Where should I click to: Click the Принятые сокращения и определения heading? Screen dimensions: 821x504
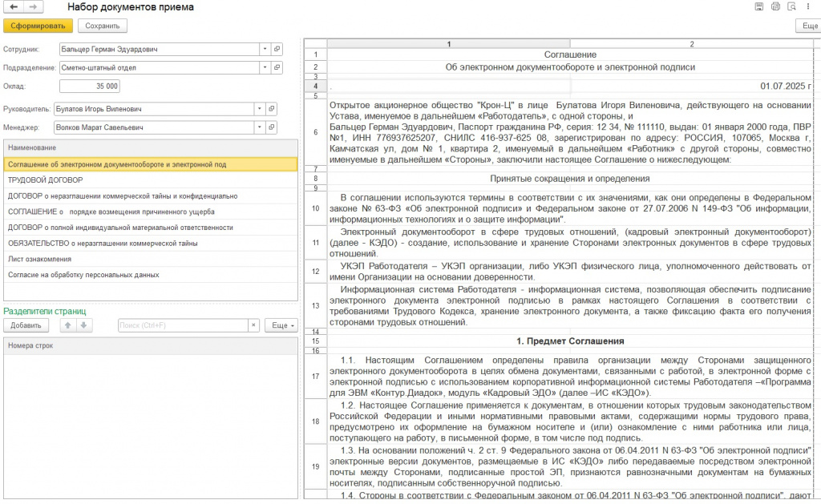pyautogui.click(x=570, y=179)
